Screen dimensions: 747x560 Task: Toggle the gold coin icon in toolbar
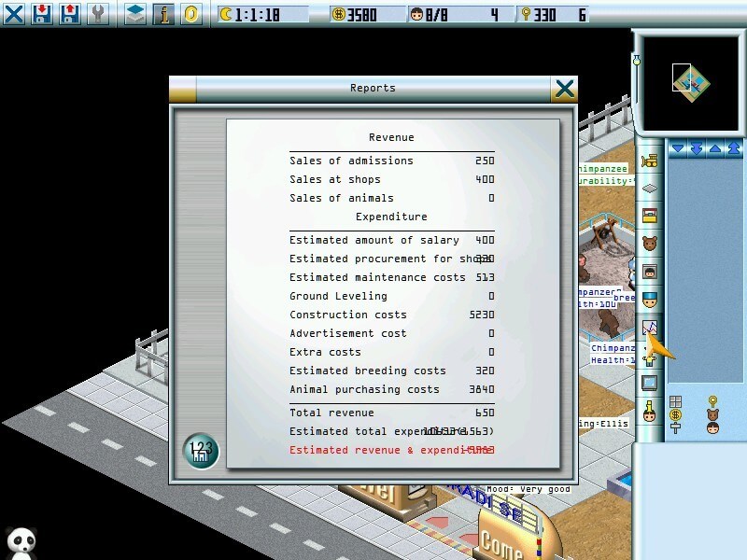[191, 14]
